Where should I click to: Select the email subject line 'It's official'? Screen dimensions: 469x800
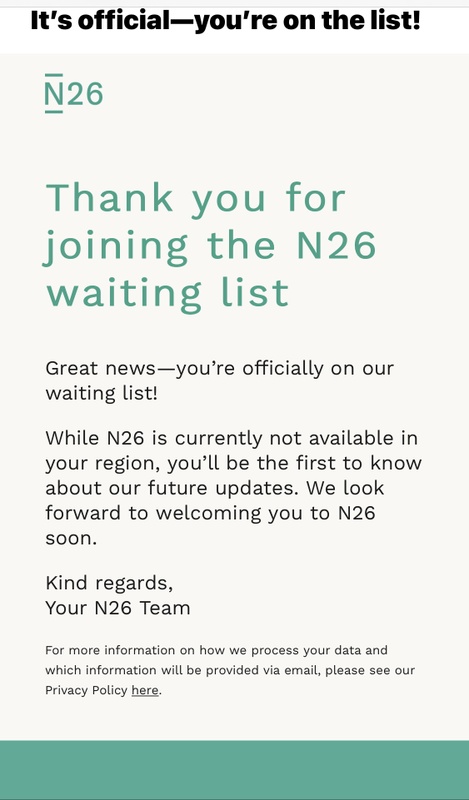coord(225,20)
